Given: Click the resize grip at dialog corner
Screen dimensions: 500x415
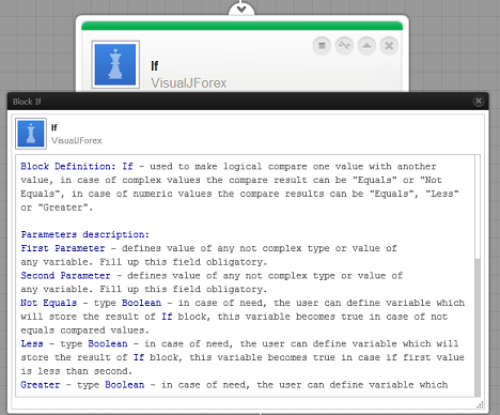Looking at the screenshot, I should click(x=480, y=405).
